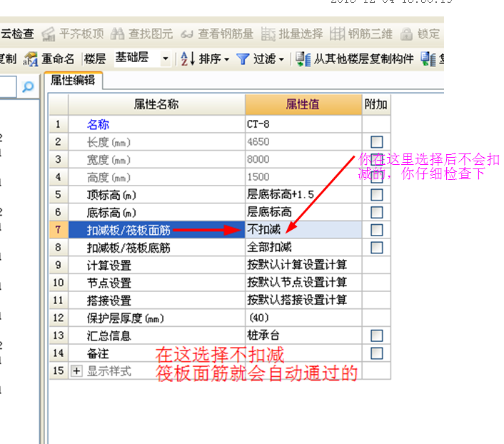Click the 属性值 column header
Image resolution: width=504 pixels, height=444 pixels.
tap(303, 104)
